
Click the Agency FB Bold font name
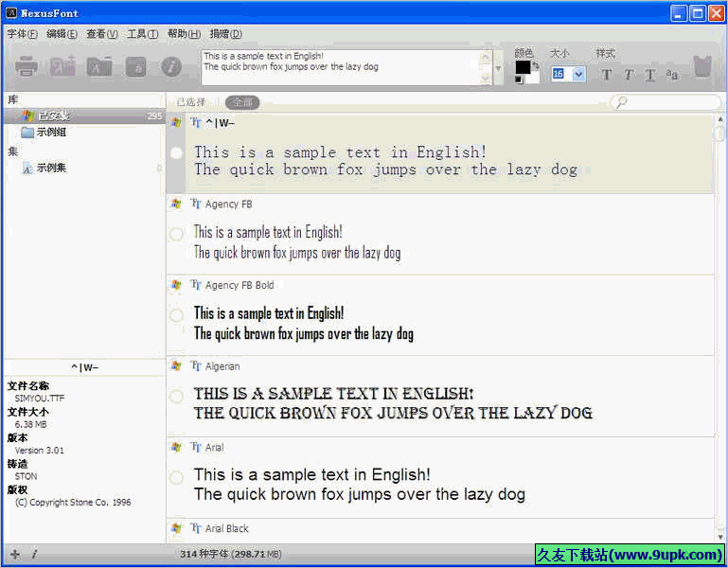(240, 285)
